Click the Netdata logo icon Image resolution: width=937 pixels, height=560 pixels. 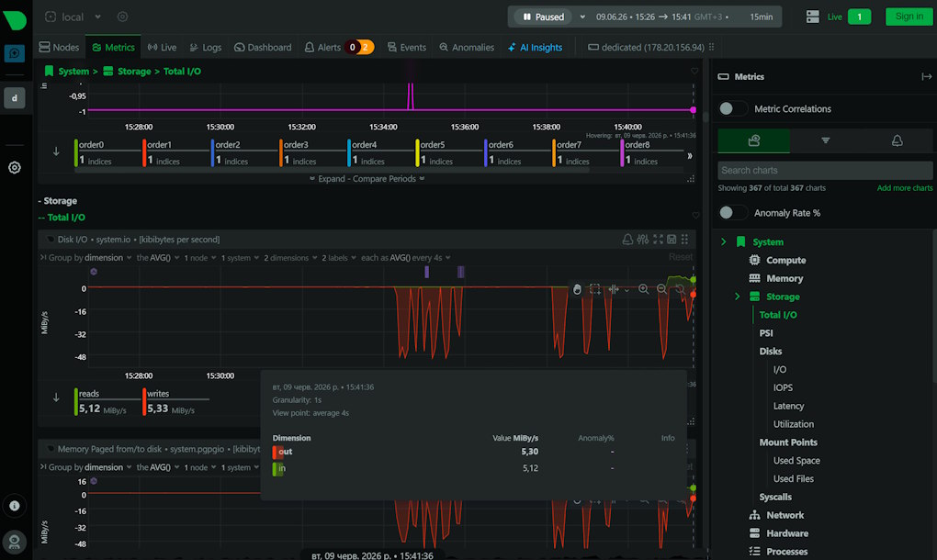click(15, 19)
